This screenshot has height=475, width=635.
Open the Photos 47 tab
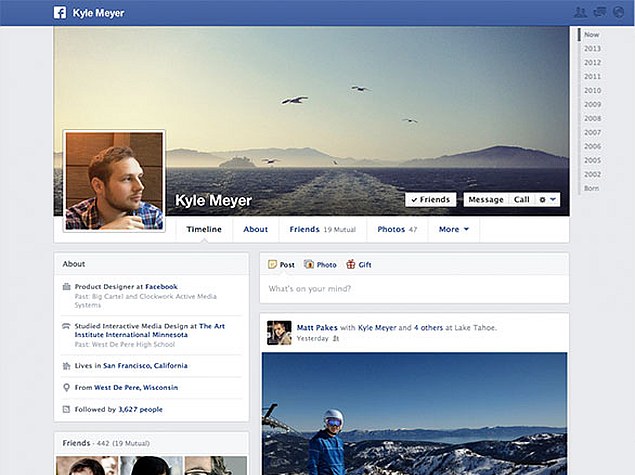pos(397,229)
